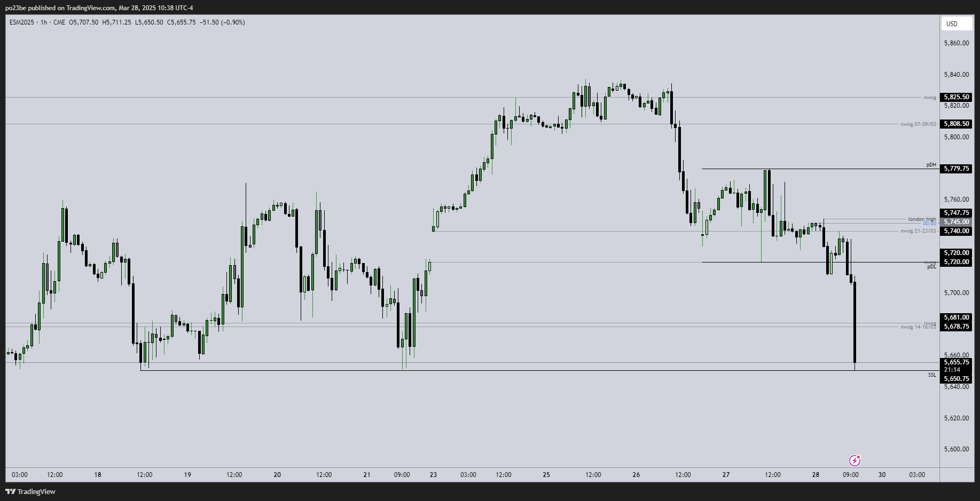Click the ESM2025 symbol title
980x501 pixels.
(x=22, y=22)
